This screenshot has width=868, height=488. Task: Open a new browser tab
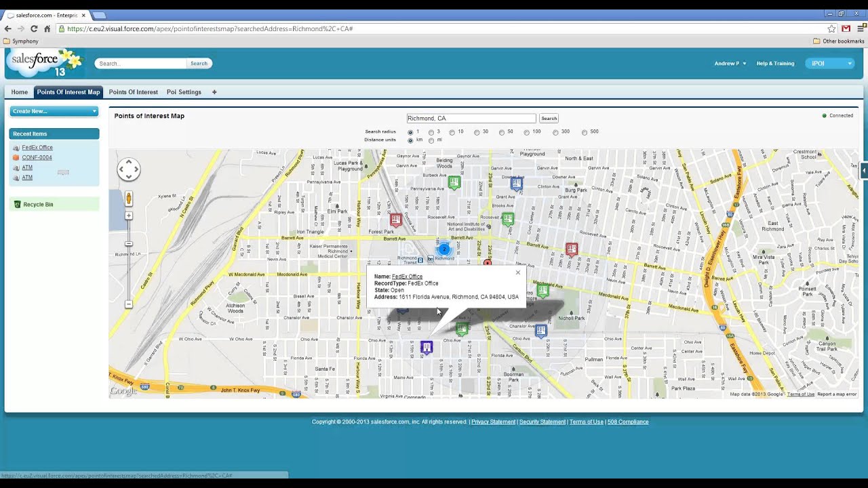pyautogui.click(x=99, y=15)
